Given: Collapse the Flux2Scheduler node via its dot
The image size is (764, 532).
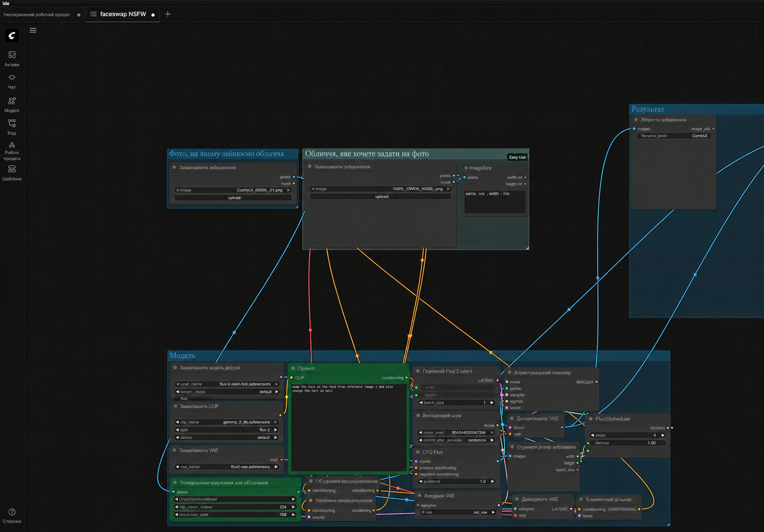Looking at the screenshot, I should point(591,419).
